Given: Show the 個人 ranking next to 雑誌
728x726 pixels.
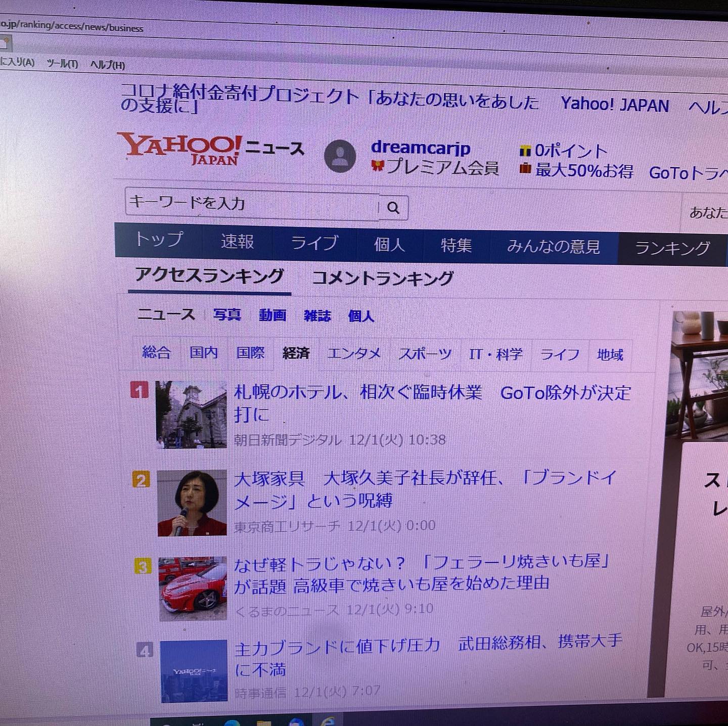Looking at the screenshot, I should 361,317.
